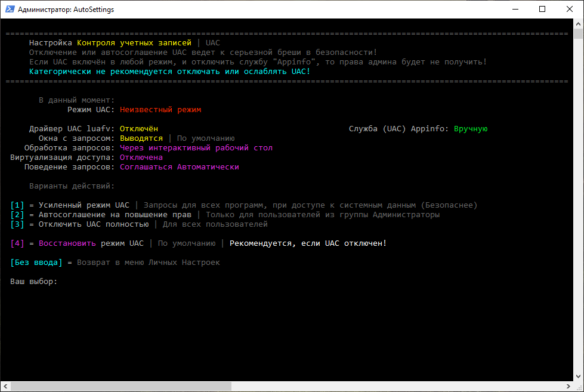This screenshot has width=584, height=392.
Task: Click cyan warning 'Категорически не рекомендуется' line
Action: pyautogui.click(x=169, y=72)
